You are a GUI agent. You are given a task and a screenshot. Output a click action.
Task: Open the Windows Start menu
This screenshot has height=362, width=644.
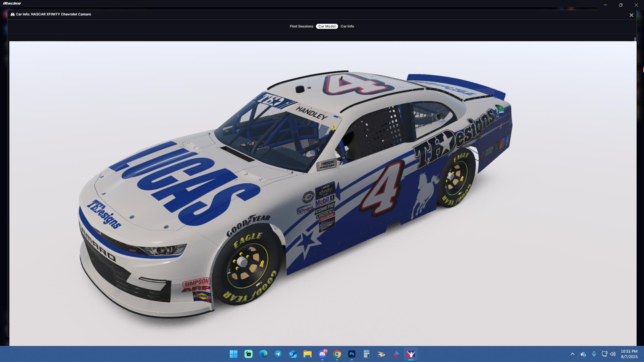click(233, 354)
